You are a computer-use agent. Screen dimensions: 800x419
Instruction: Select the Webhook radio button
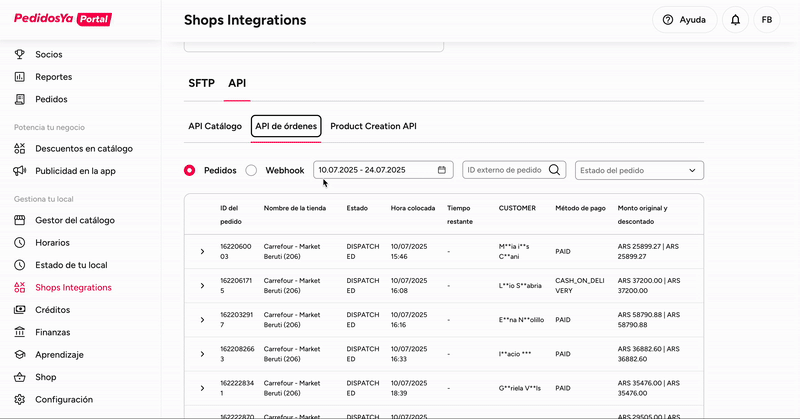pyautogui.click(x=252, y=171)
